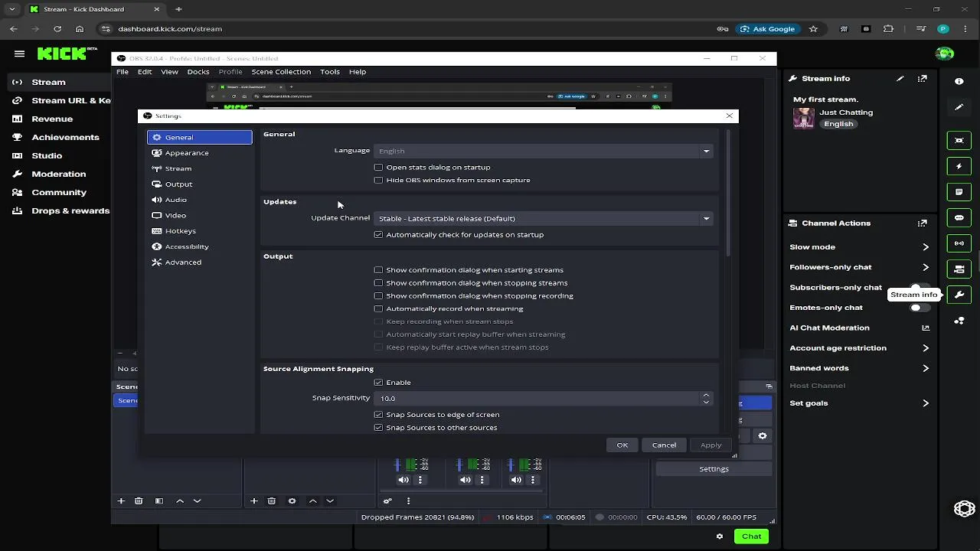Mute the first audio mixer channel in OBS

coord(403,480)
